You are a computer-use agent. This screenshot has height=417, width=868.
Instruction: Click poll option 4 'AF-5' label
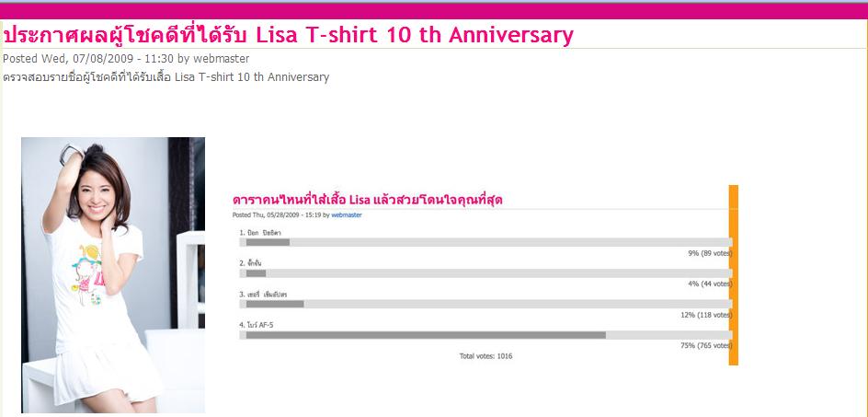click(257, 325)
